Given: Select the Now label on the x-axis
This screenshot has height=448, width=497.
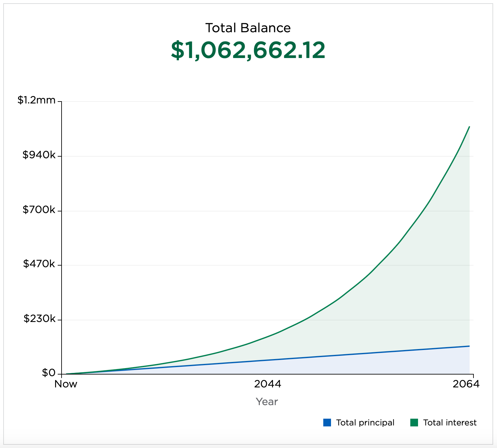Looking at the screenshot, I should coord(66,384).
